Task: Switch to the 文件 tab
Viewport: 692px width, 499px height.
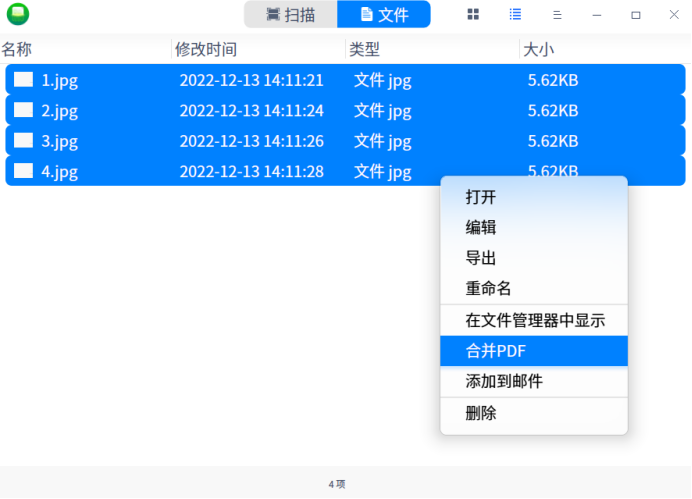Action: 384,15
